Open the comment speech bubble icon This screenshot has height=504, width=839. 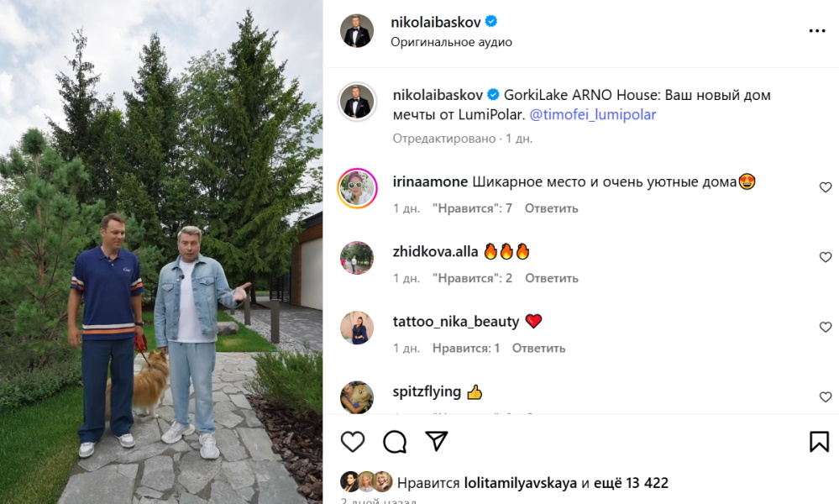[395, 442]
